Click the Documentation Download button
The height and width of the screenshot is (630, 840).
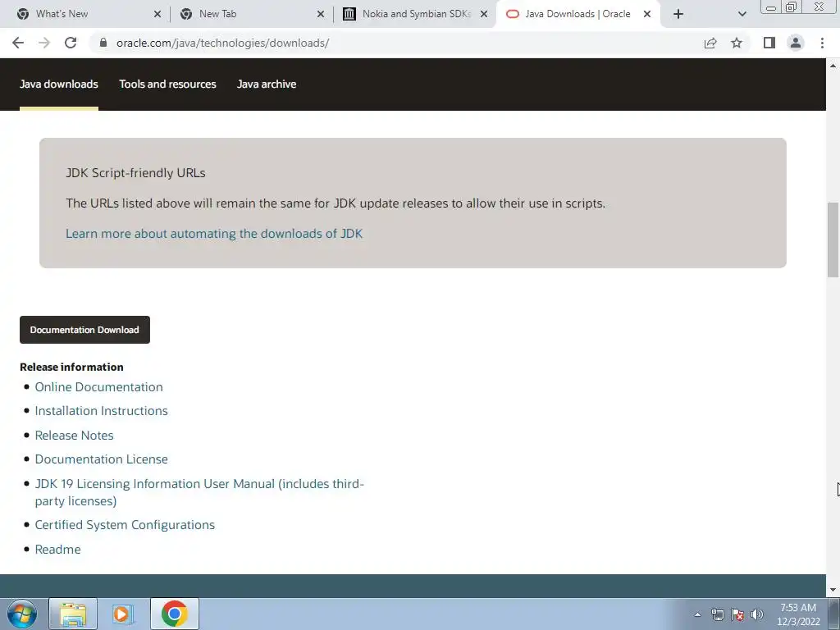click(84, 330)
